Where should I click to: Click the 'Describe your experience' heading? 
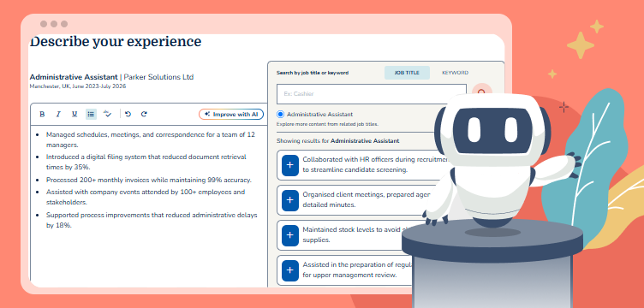[x=116, y=41]
